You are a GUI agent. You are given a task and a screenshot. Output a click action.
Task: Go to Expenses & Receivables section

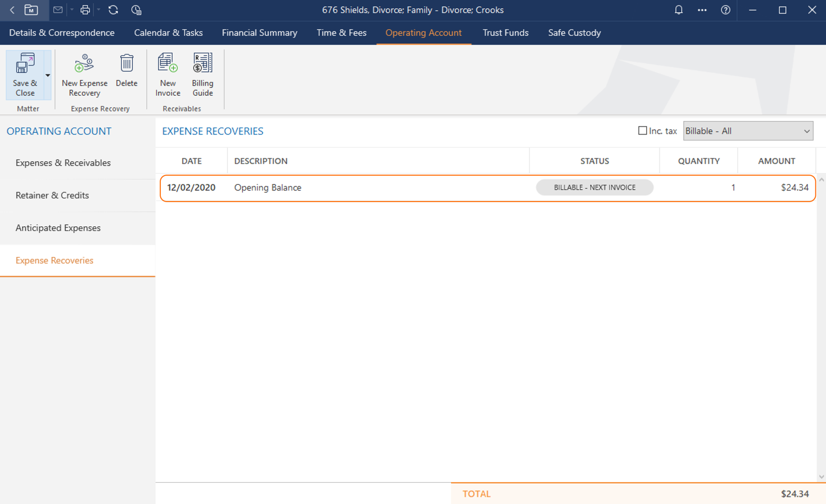63,163
